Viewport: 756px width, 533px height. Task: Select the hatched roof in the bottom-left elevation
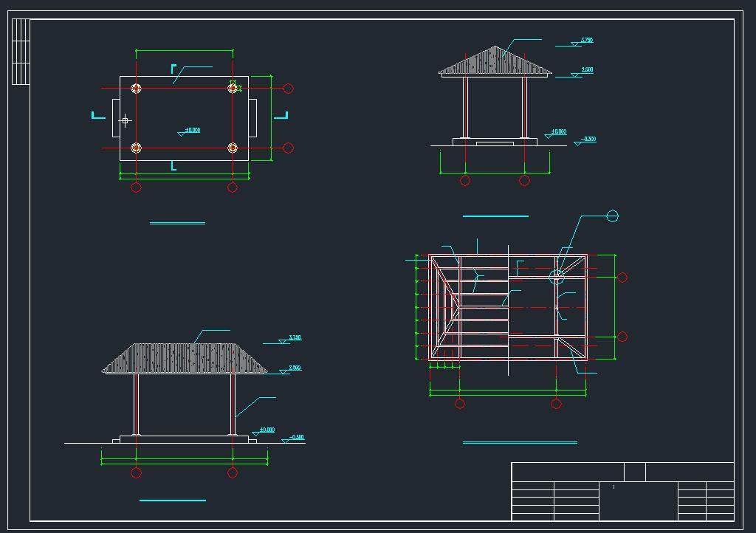185,359
